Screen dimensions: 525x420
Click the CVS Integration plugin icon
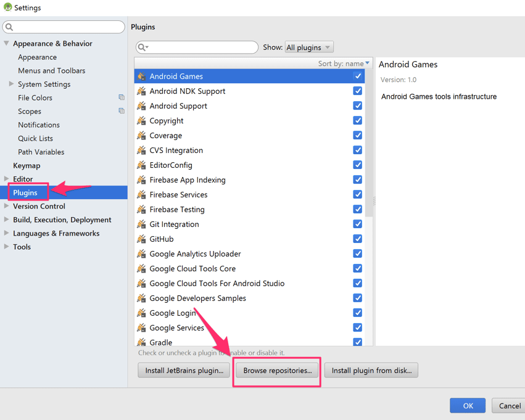[x=142, y=150]
